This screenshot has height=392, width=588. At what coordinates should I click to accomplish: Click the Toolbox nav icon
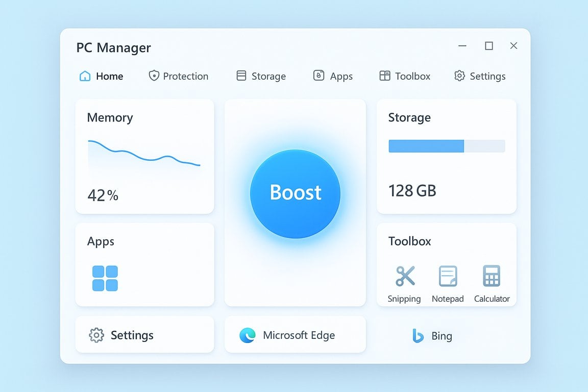coord(385,76)
